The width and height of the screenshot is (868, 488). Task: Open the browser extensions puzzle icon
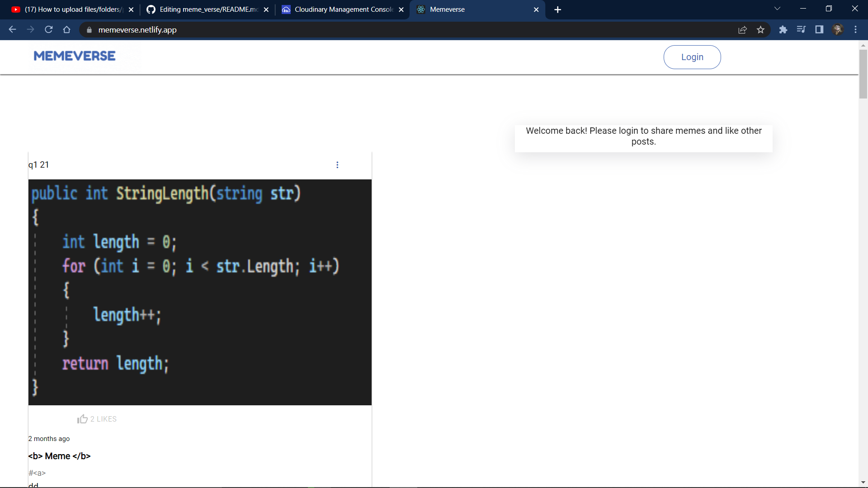[783, 30]
